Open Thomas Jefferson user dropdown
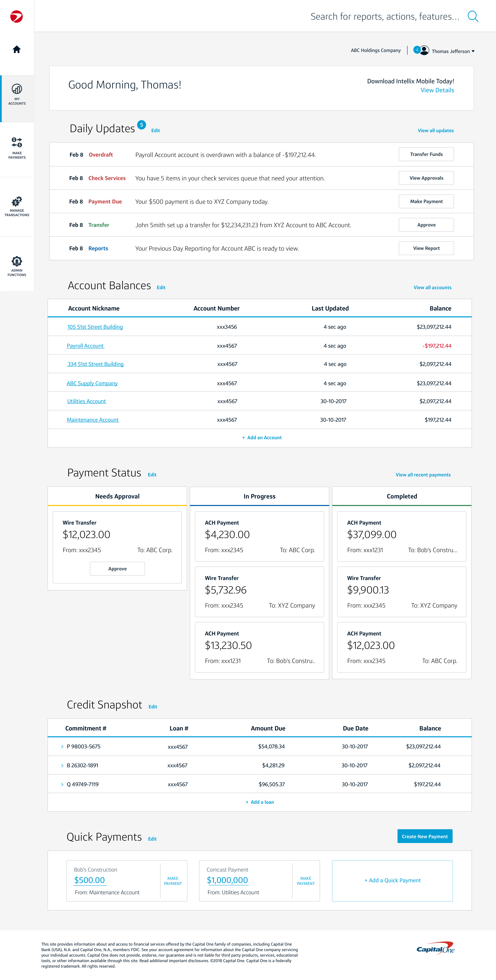The width and height of the screenshot is (496, 980). 453,51
